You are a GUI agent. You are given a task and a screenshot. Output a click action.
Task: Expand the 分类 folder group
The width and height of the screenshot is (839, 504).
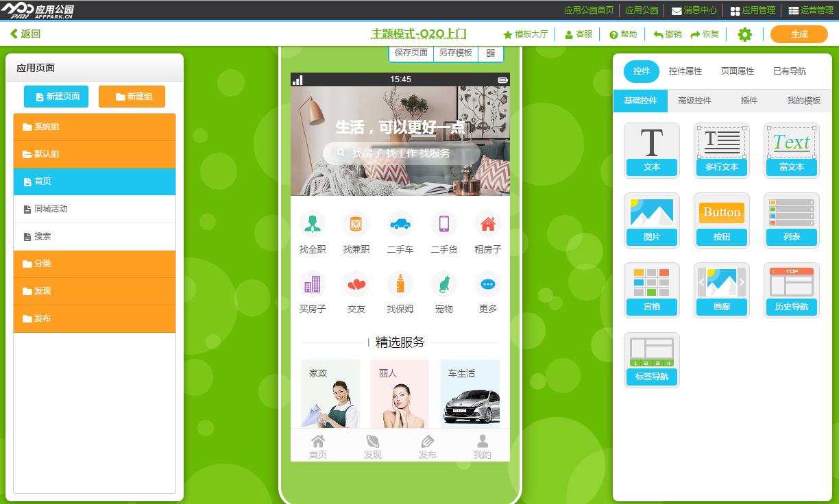[95, 264]
